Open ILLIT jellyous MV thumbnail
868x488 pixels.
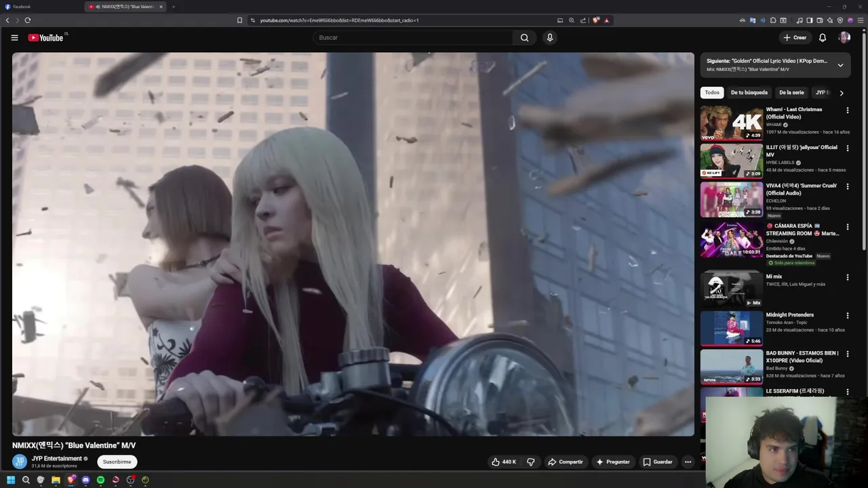coord(732,161)
